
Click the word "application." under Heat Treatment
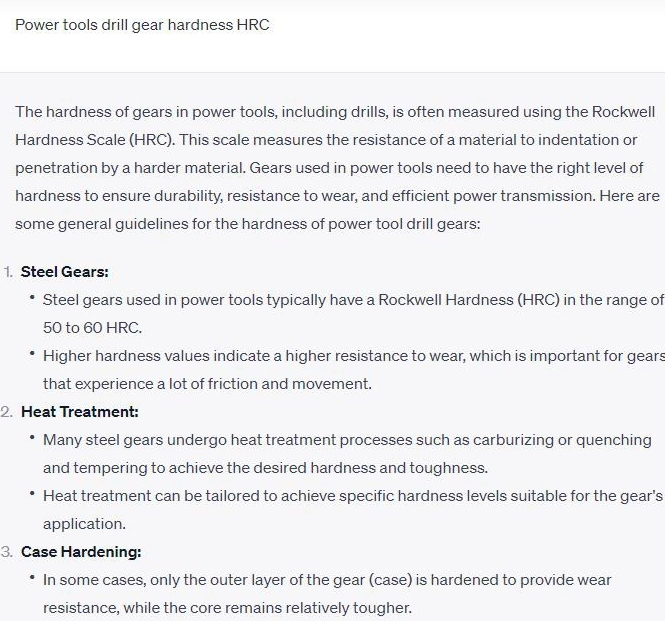pos(84,523)
